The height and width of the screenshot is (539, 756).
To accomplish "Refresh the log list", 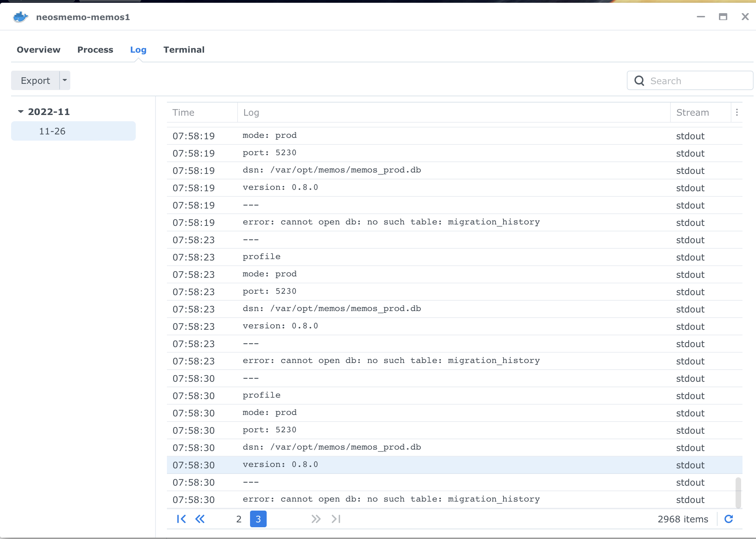I will click(x=729, y=519).
